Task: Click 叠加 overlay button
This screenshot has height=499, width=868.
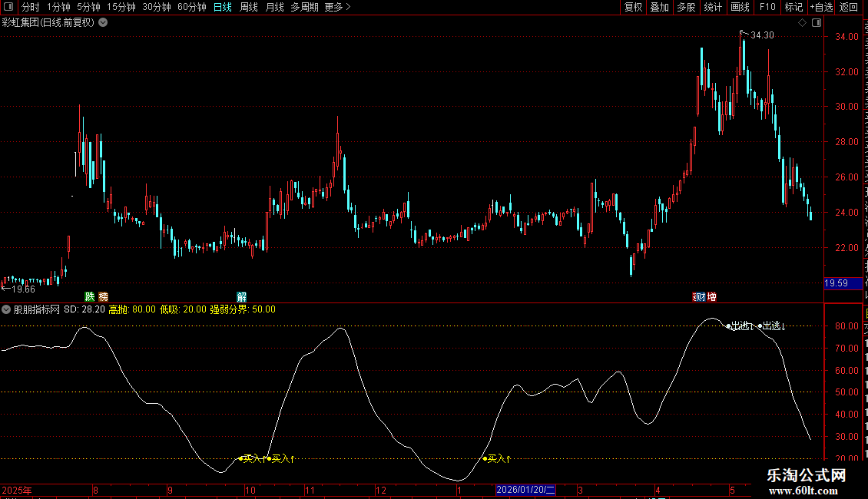Action: coord(659,7)
